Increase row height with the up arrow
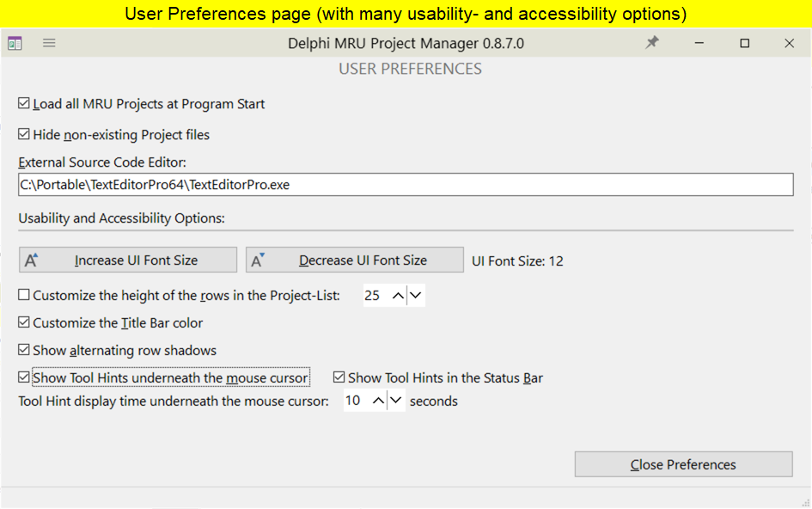The height and width of the screenshot is (509, 812). click(398, 296)
